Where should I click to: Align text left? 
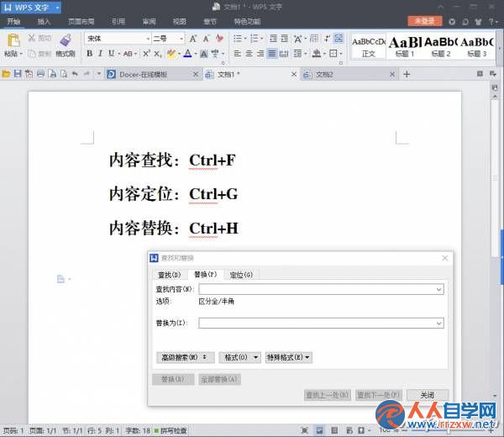pyautogui.click(x=237, y=54)
